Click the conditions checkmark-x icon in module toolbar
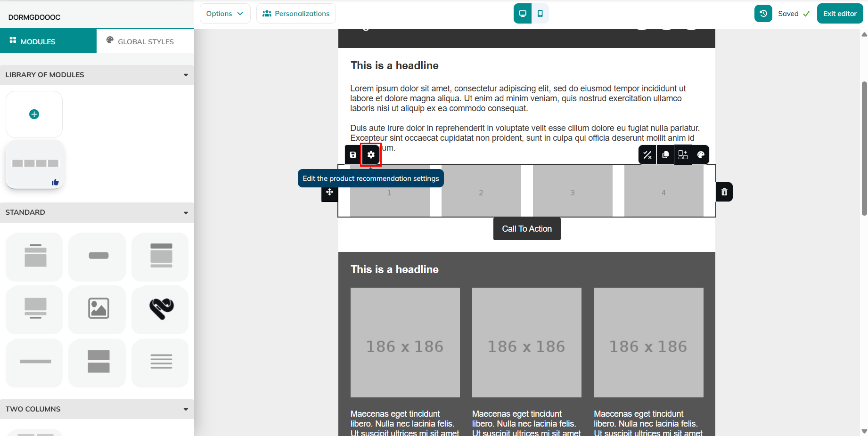The height and width of the screenshot is (436, 868). click(647, 154)
